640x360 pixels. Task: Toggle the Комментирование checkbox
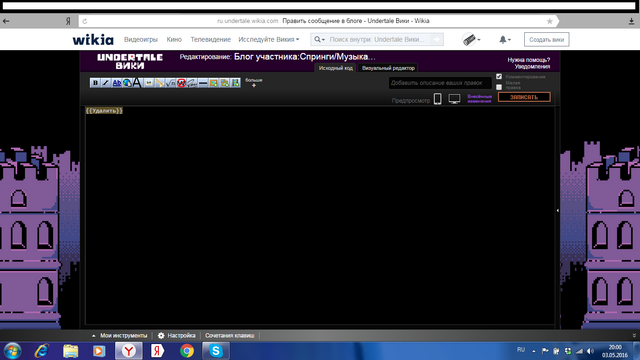[x=499, y=76]
